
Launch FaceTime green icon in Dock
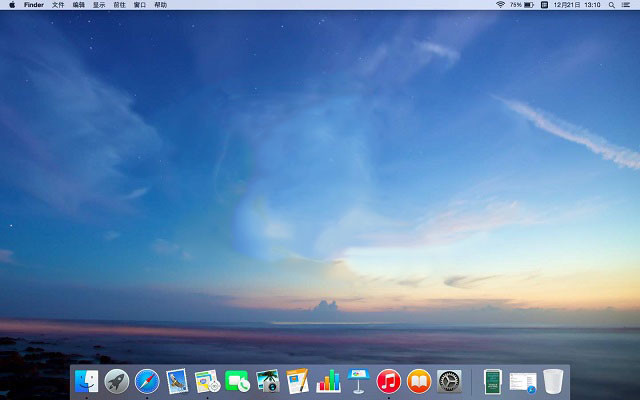(x=237, y=381)
